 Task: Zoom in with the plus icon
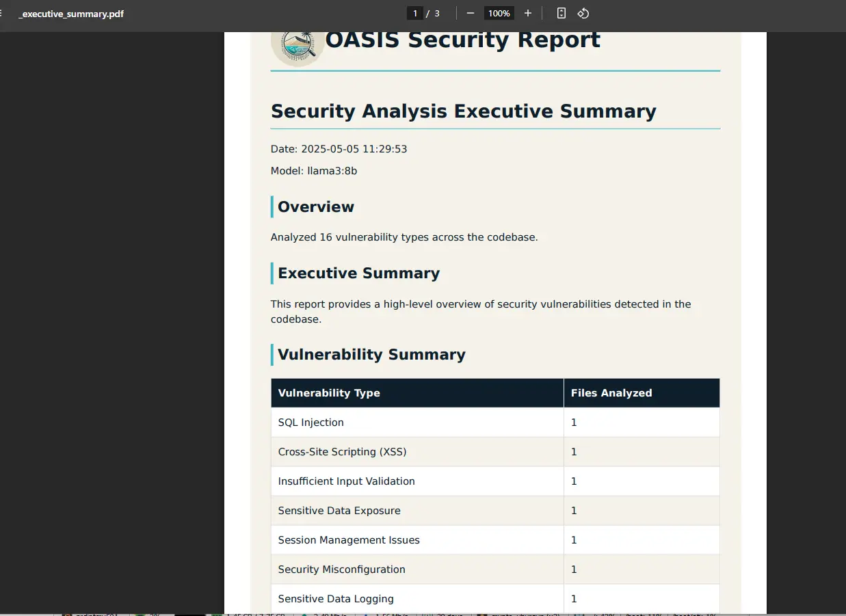click(x=528, y=13)
